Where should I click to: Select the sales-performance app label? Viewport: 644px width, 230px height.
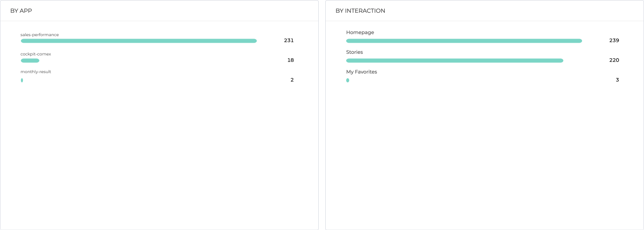pos(40,35)
